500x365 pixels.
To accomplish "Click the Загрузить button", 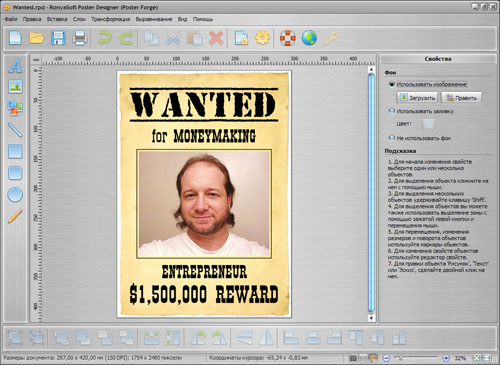I will (x=417, y=98).
